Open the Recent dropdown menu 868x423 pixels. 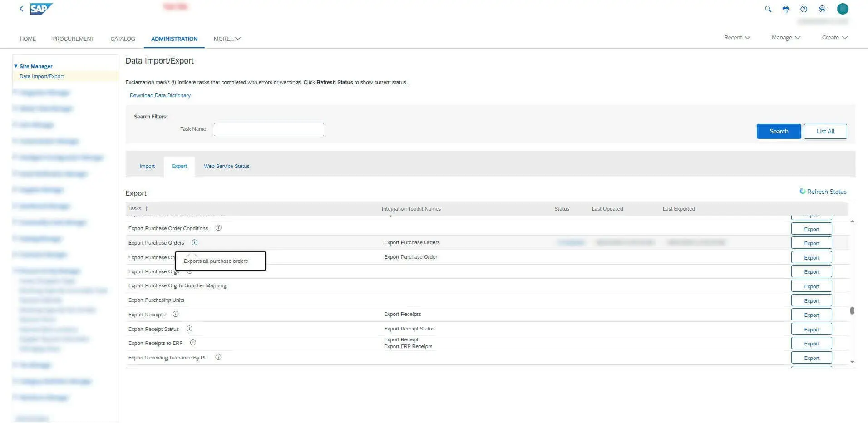737,38
